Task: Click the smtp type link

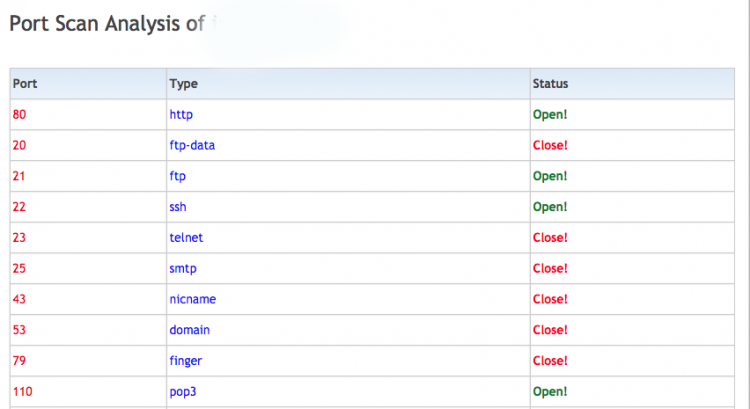Action: tap(183, 268)
